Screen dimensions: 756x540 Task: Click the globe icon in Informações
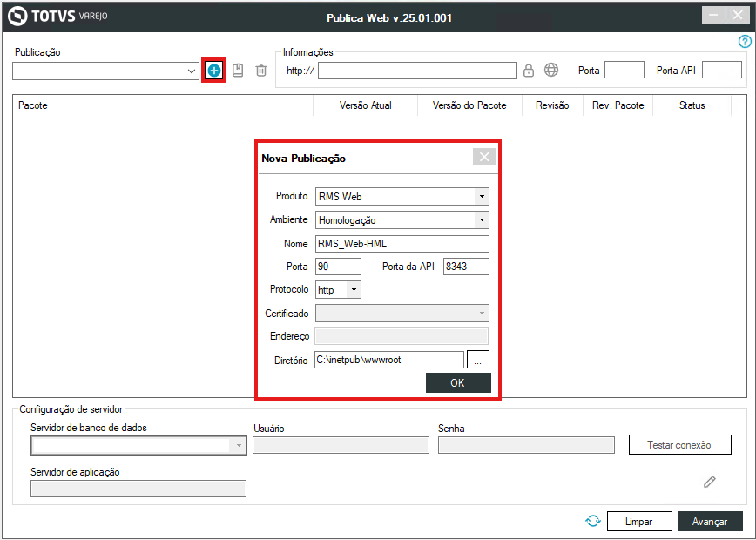551,70
